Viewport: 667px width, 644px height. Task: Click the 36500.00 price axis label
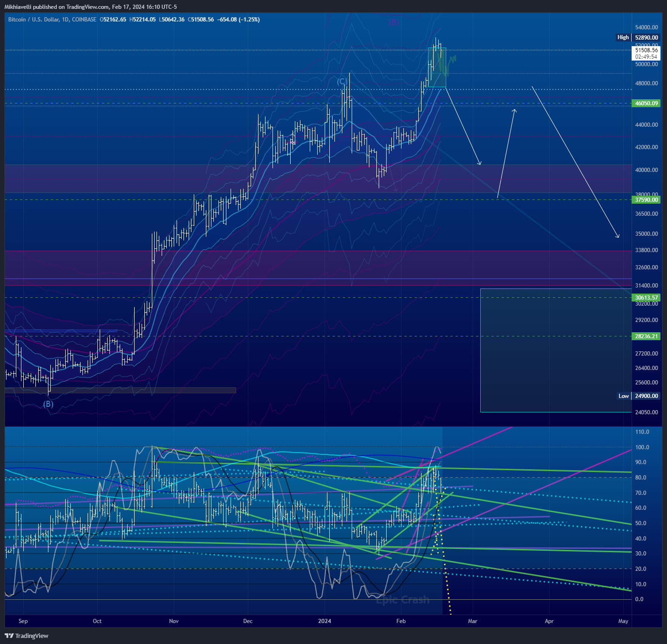647,214
